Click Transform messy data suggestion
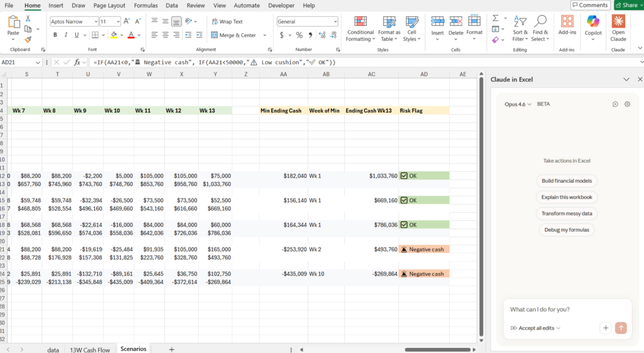Image resolution: width=644 pixels, height=353 pixels. click(567, 214)
